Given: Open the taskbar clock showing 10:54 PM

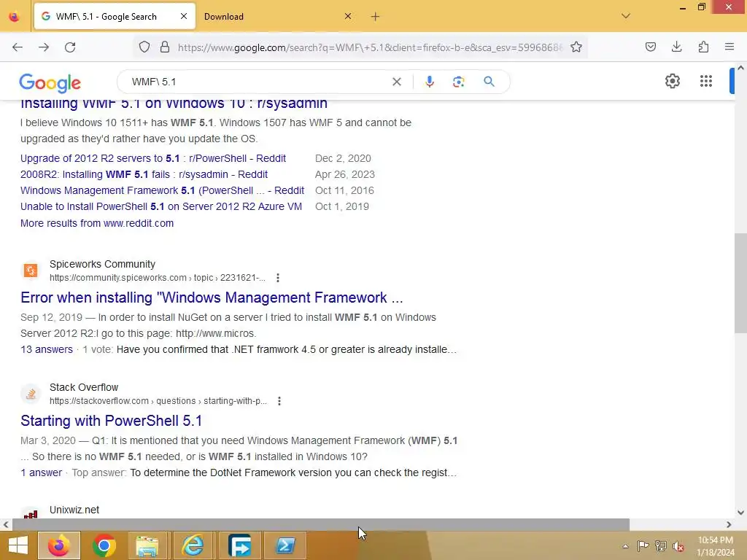Looking at the screenshot, I should tap(716, 546).
